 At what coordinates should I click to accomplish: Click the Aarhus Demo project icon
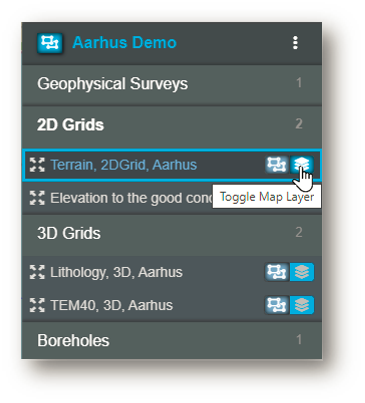(50, 43)
